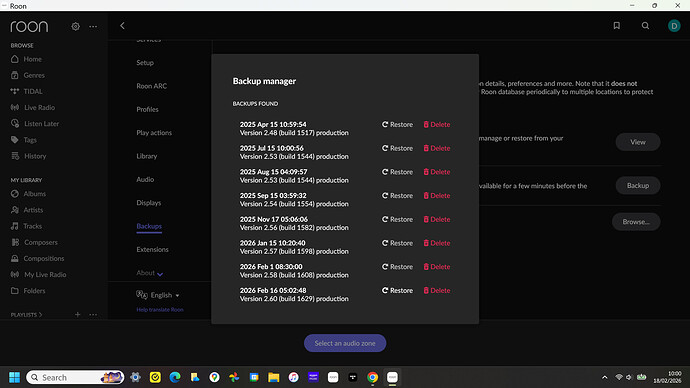
Task: Select the Extensions settings tab
Action: pos(152,249)
